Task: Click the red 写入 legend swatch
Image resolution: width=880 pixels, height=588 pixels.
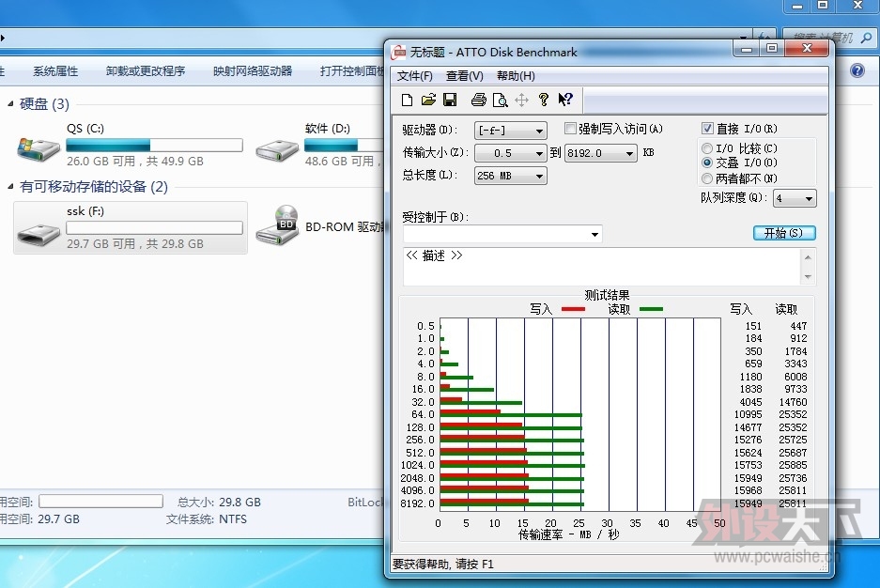Action: pyautogui.click(x=573, y=309)
